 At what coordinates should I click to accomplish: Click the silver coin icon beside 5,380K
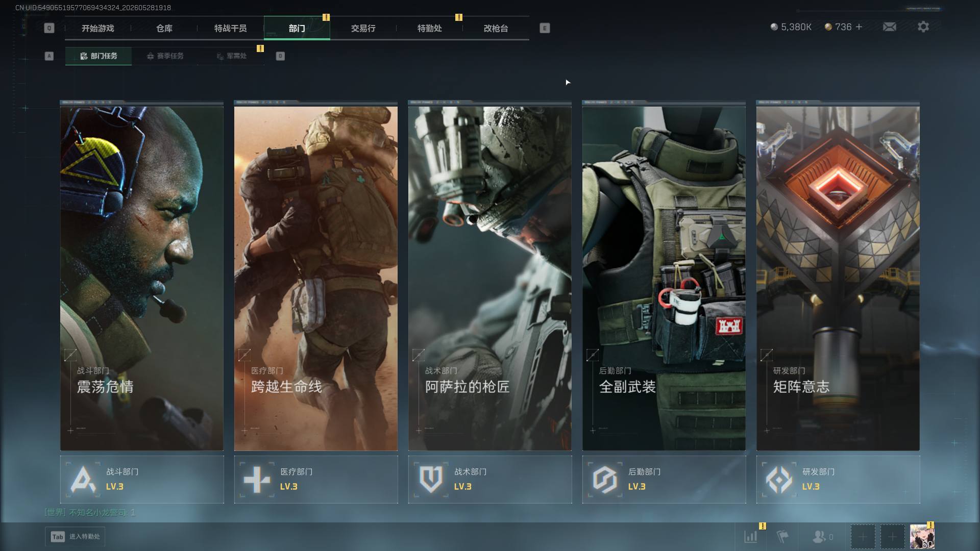tap(774, 27)
